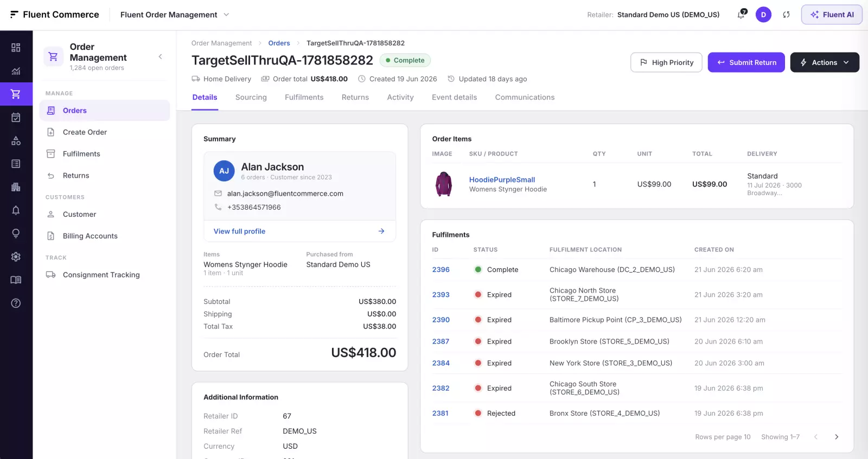Mark order as High Priority

tap(666, 62)
